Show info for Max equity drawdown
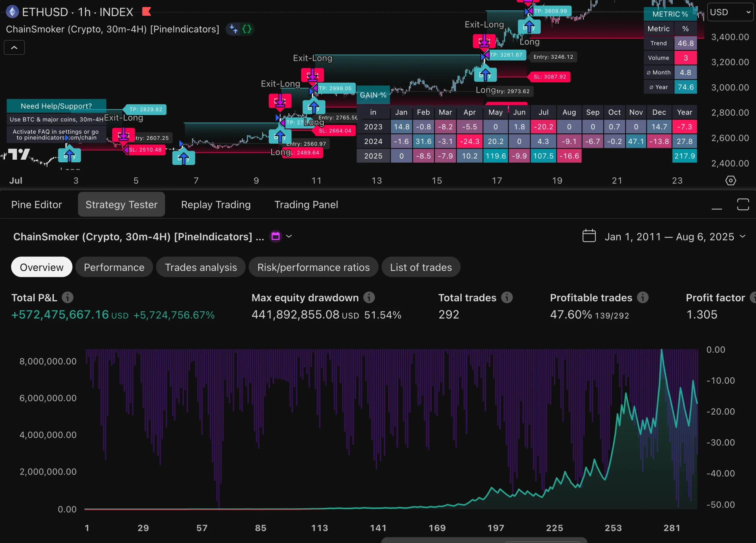 (x=369, y=297)
